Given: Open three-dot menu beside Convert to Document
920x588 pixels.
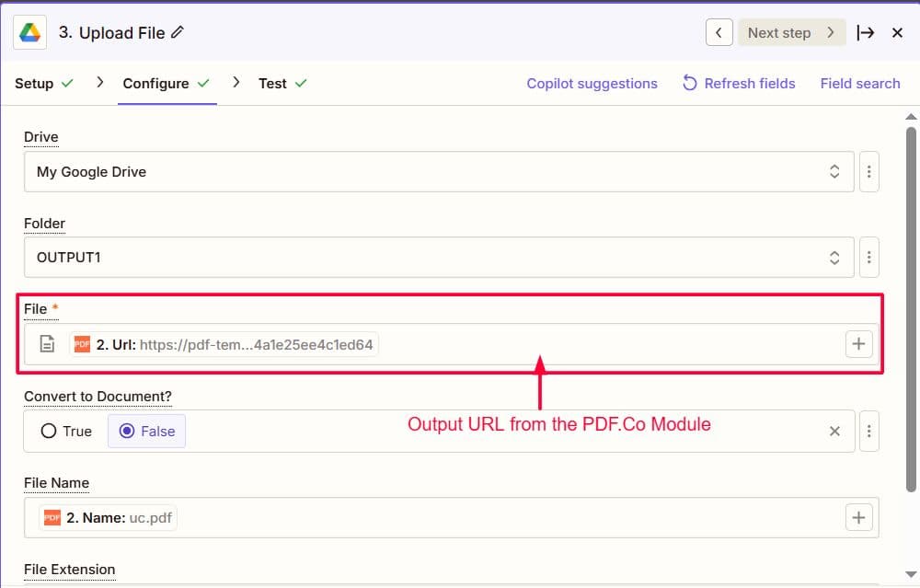Looking at the screenshot, I should click(869, 431).
